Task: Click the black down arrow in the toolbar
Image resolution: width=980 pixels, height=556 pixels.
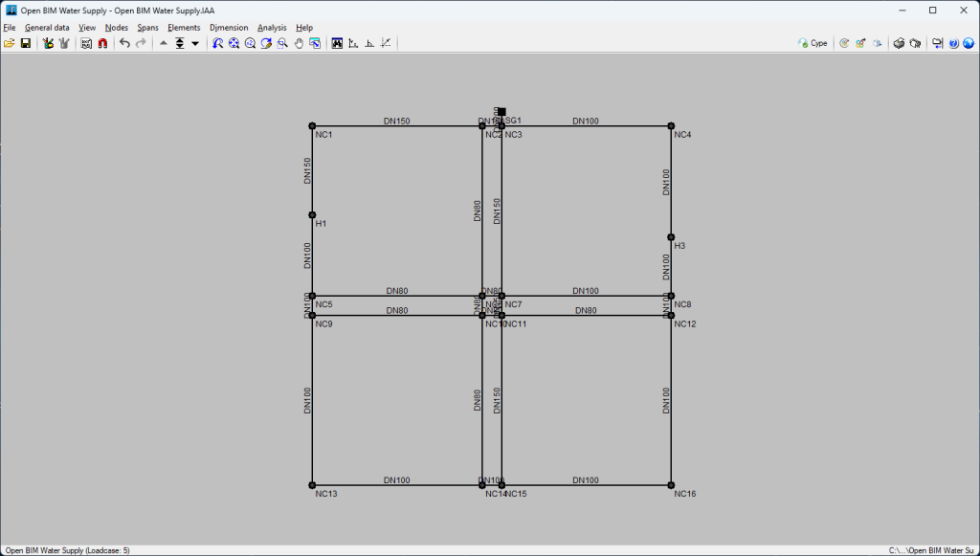Action: (x=195, y=43)
